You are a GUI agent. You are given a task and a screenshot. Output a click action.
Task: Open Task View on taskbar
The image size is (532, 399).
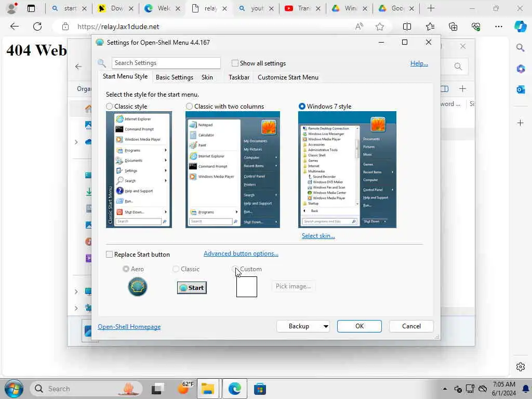tap(157, 389)
